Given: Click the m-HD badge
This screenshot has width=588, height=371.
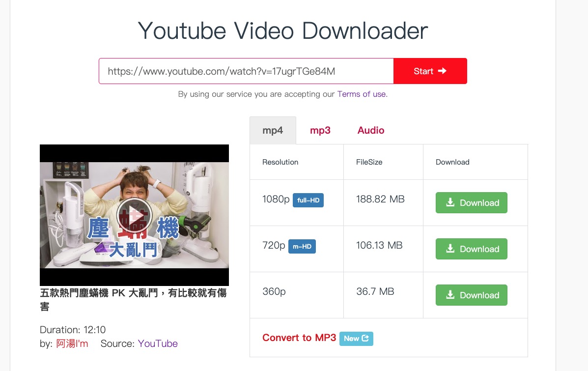Looking at the screenshot, I should point(302,247).
